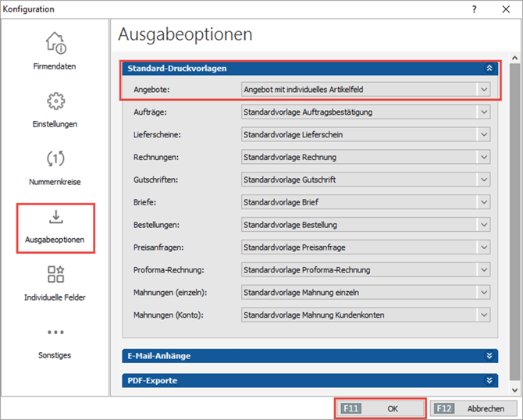Close the Konfiguration dialog window

point(507,9)
